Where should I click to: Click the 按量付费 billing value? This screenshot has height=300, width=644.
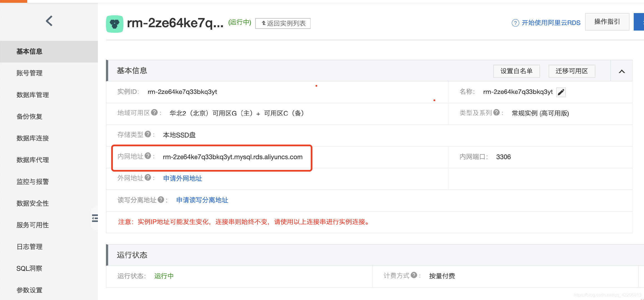tap(442, 276)
